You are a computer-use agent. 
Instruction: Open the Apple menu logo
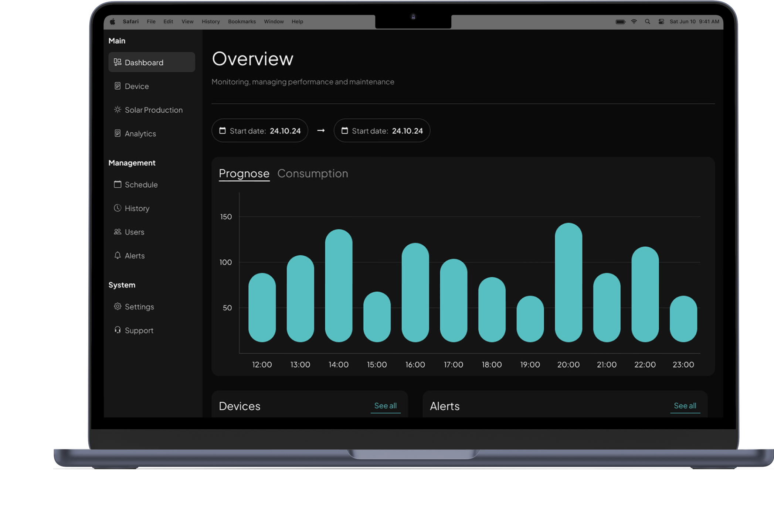click(x=112, y=21)
